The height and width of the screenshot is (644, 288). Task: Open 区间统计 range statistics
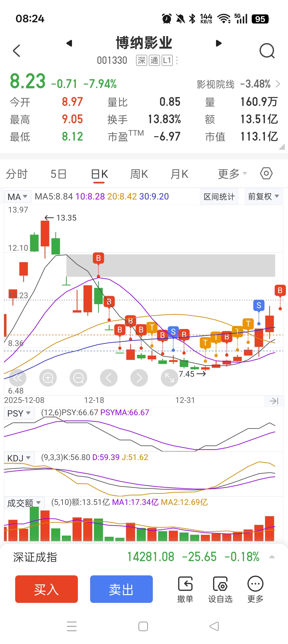[219, 197]
